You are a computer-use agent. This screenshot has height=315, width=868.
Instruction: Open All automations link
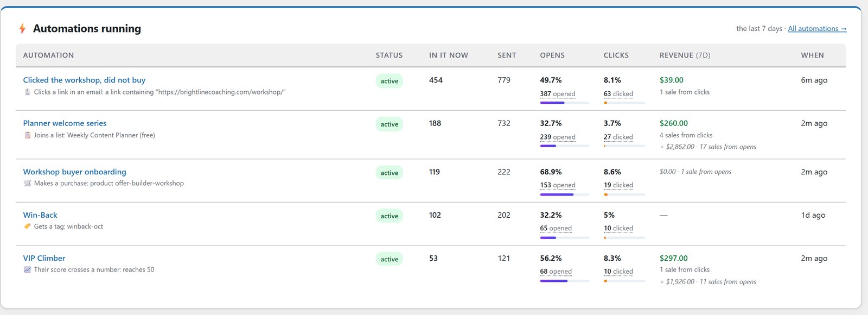pos(817,29)
